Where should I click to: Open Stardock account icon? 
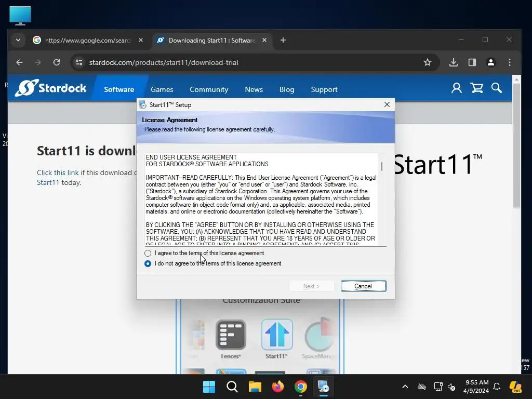click(456, 88)
